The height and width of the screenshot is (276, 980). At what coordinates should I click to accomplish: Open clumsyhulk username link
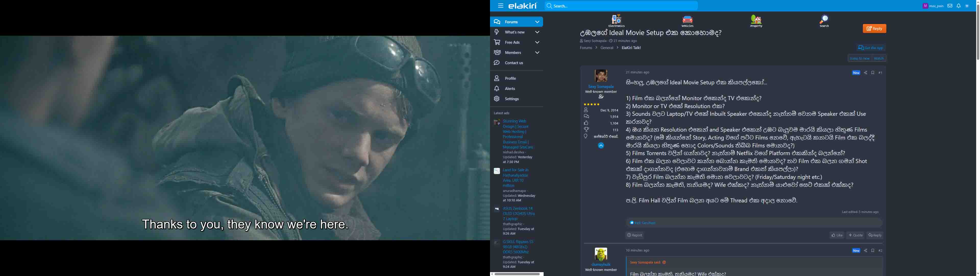click(601, 264)
